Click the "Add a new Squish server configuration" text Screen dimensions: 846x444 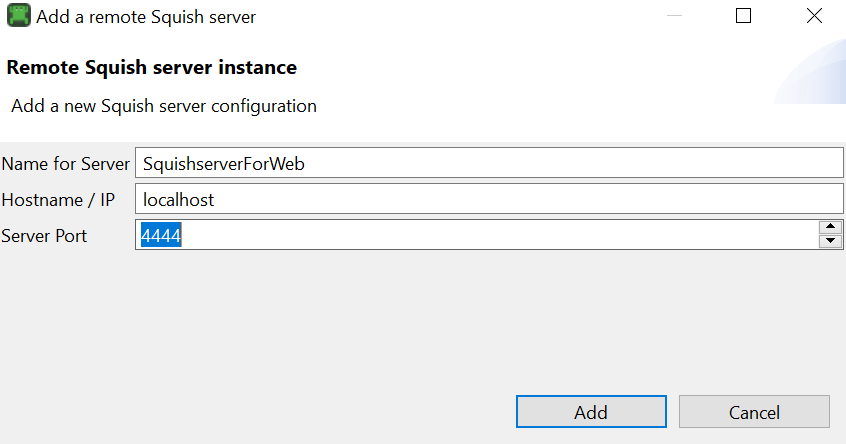[164, 105]
